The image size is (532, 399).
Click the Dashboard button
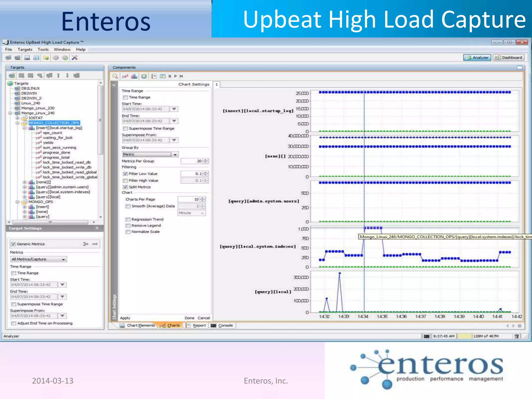(509, 58)
